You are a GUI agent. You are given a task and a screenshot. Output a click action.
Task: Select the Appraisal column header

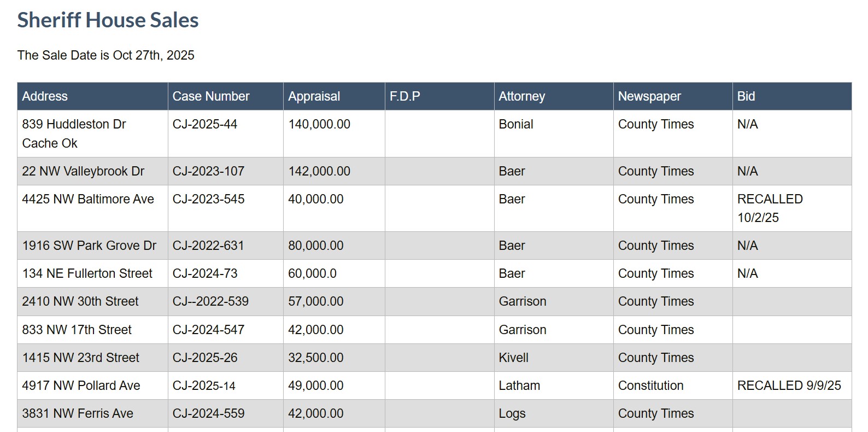pyautogui.click(x=334, y=96)
